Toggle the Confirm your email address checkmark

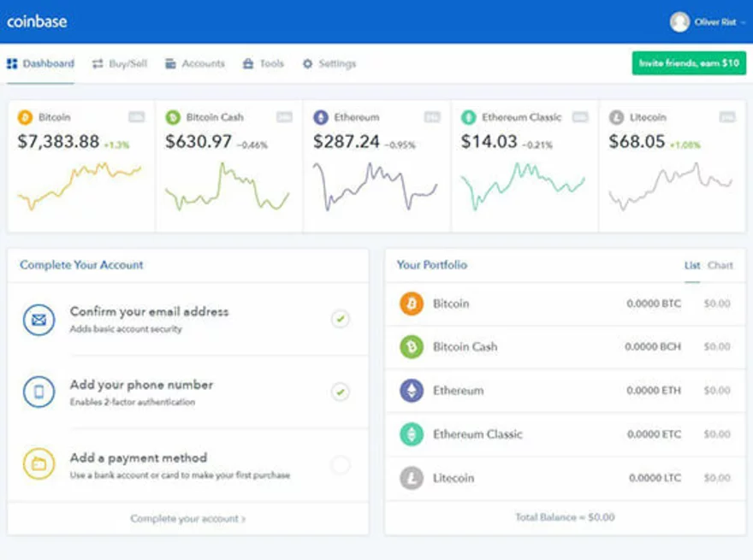click(341, 320)
